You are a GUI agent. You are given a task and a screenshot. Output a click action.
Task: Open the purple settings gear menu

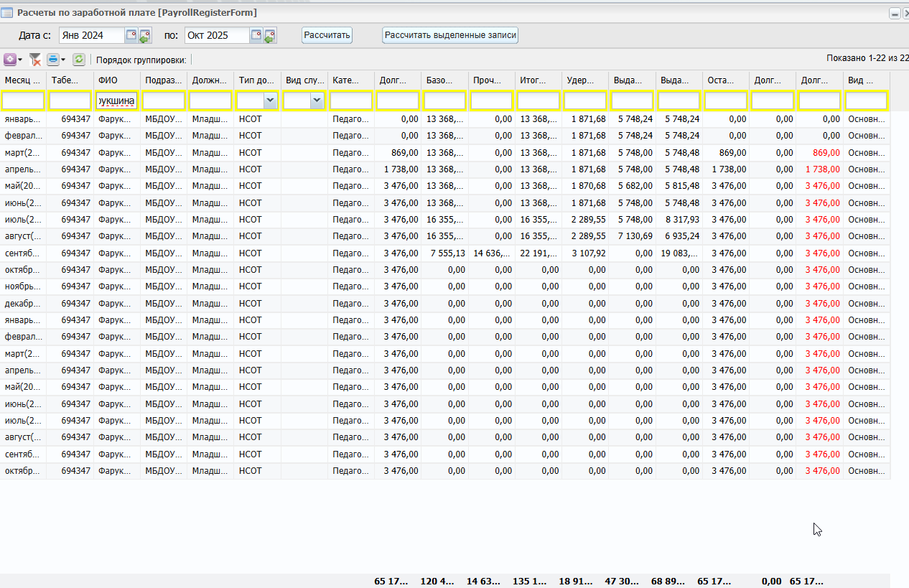[x=10, y=60]
